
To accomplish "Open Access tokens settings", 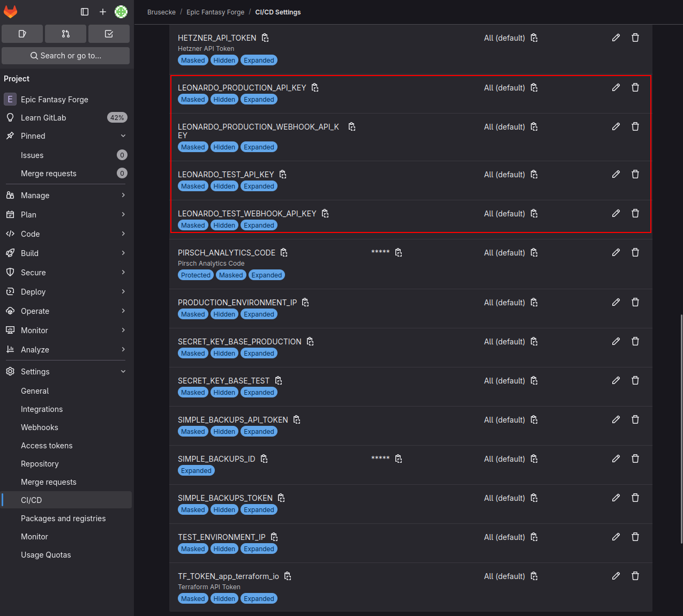I will [x=66, y=446].
